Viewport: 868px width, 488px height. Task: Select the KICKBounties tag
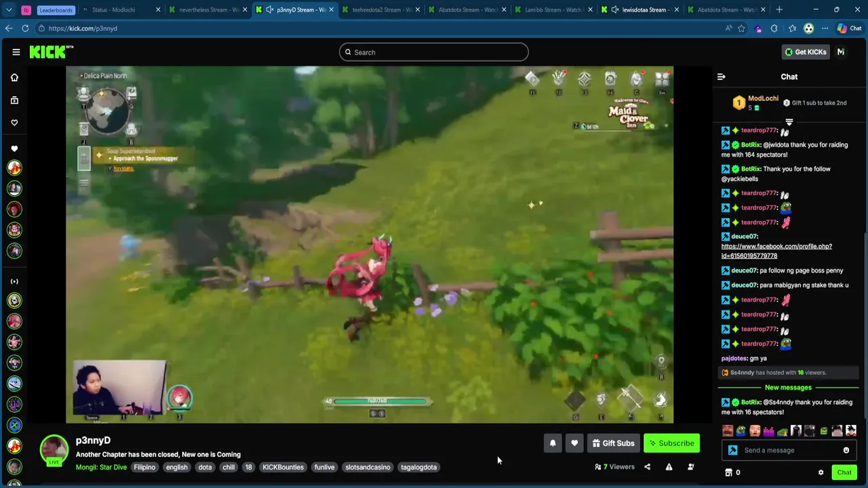[283, 467]
